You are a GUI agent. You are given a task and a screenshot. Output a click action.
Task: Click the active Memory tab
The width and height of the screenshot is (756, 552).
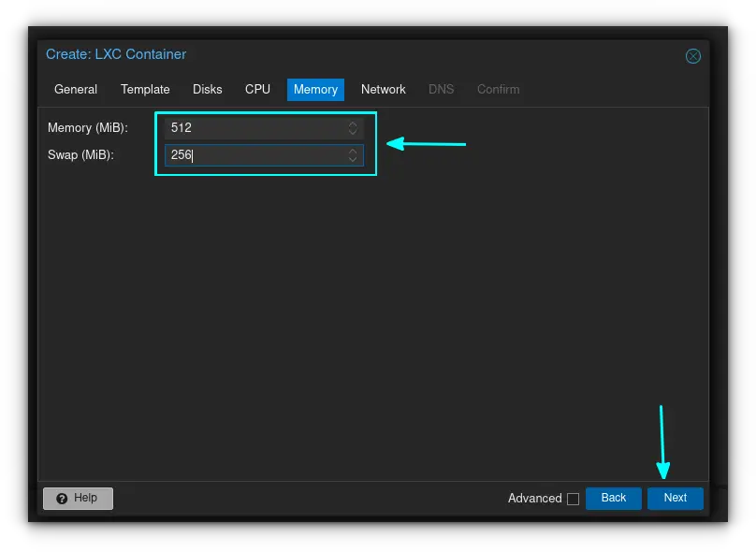tap(315, 90)
